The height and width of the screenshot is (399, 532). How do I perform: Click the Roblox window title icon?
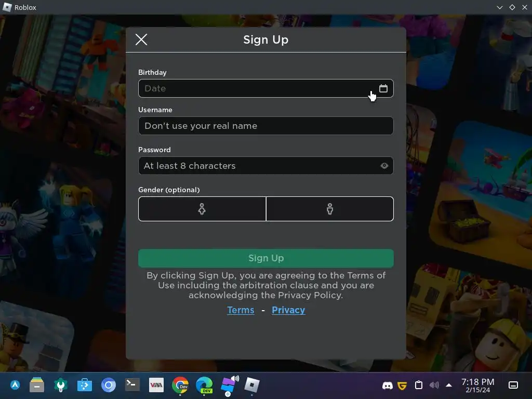point(7,7)
